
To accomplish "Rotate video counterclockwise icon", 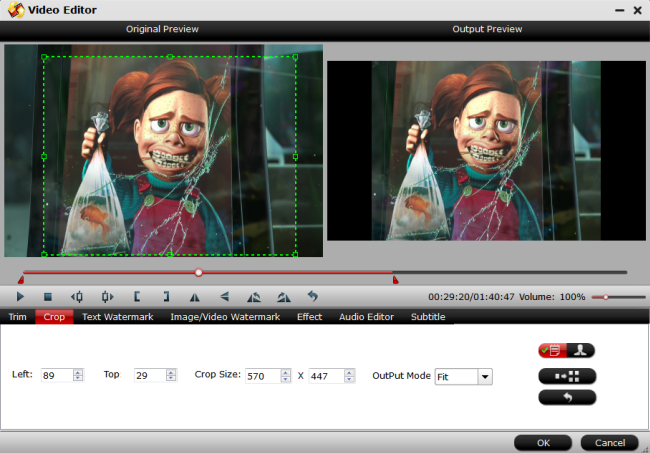I will [254, 297].
